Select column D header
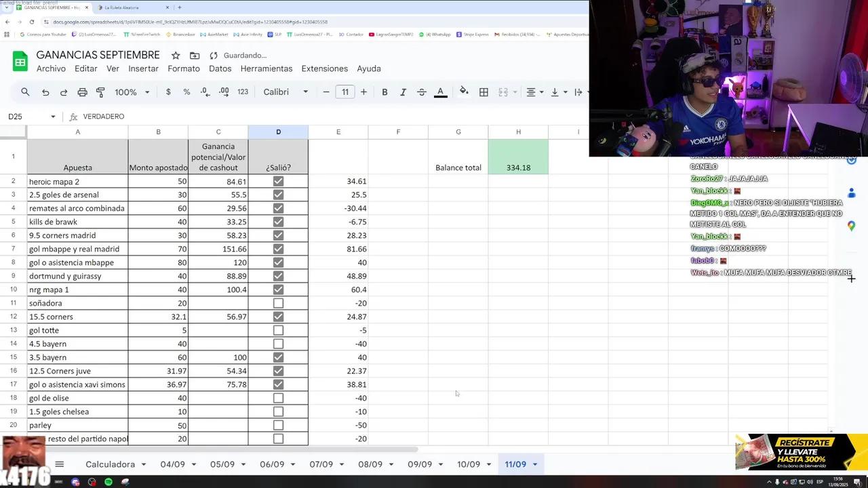Screen dimensions: 868x488 (x=278, y=132)
